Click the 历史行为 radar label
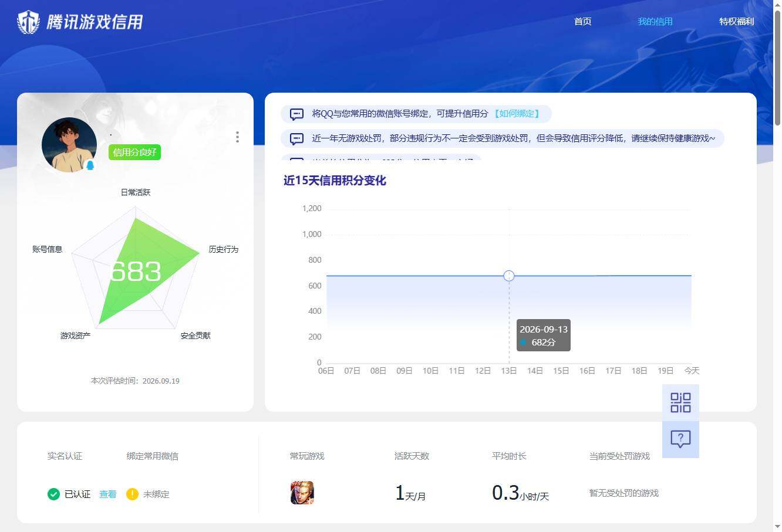This screenshot has height=532, width=782. (x=224, y=249)
